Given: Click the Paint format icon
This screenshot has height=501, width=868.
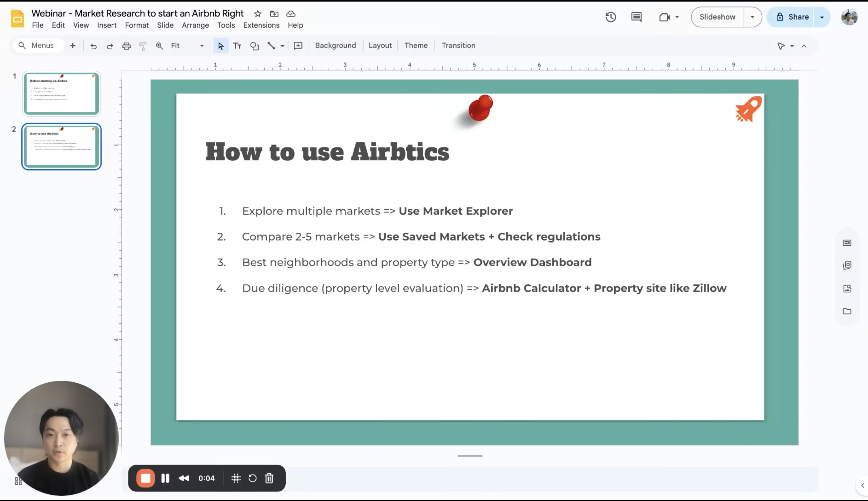Looking at the screenshot, I should coord(143,46).
